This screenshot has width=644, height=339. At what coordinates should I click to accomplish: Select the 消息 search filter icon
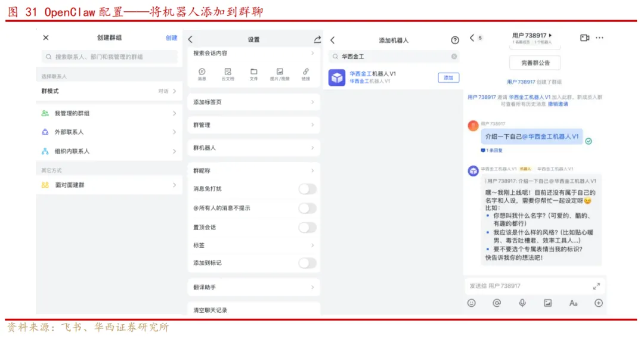pyautogui.click(x=202, y=74)
